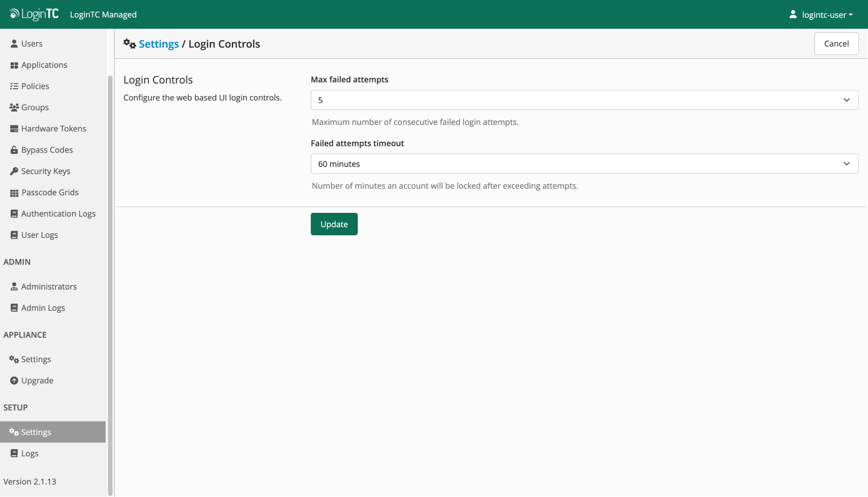The image size is (868, 497).
Task: Click the Passcode Grids icon
Action: [14, 193]
